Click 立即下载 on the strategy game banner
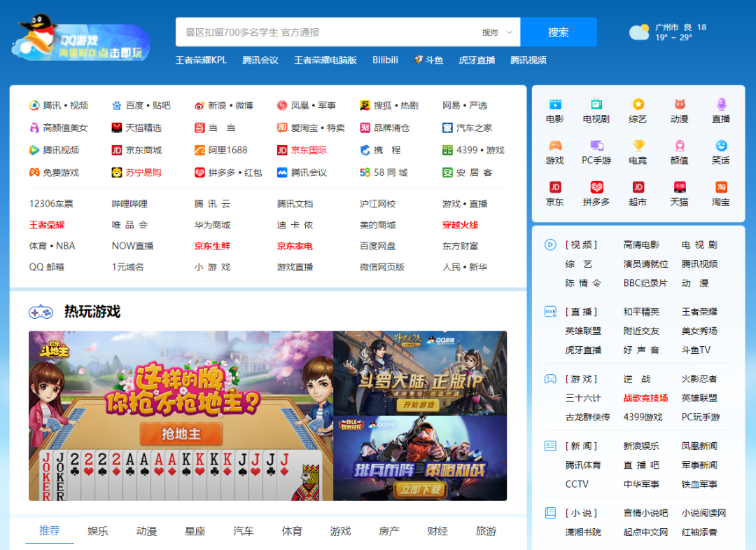 (x=421, y=490)
